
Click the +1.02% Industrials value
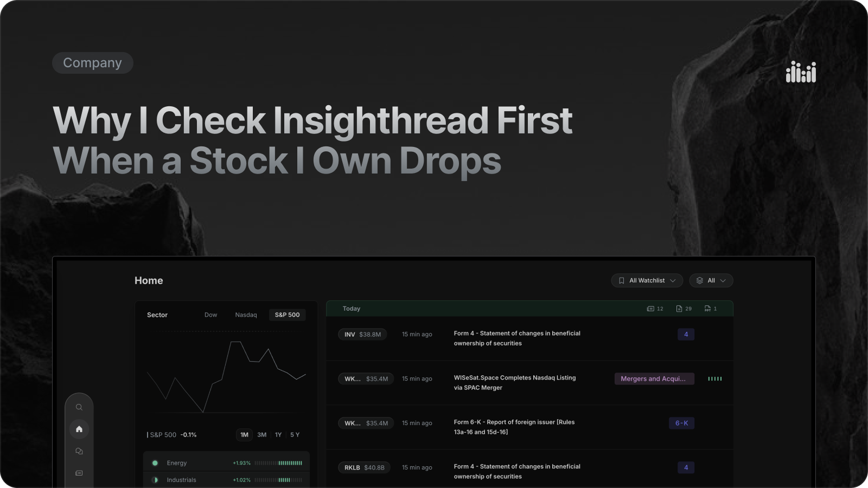point(241,480)
